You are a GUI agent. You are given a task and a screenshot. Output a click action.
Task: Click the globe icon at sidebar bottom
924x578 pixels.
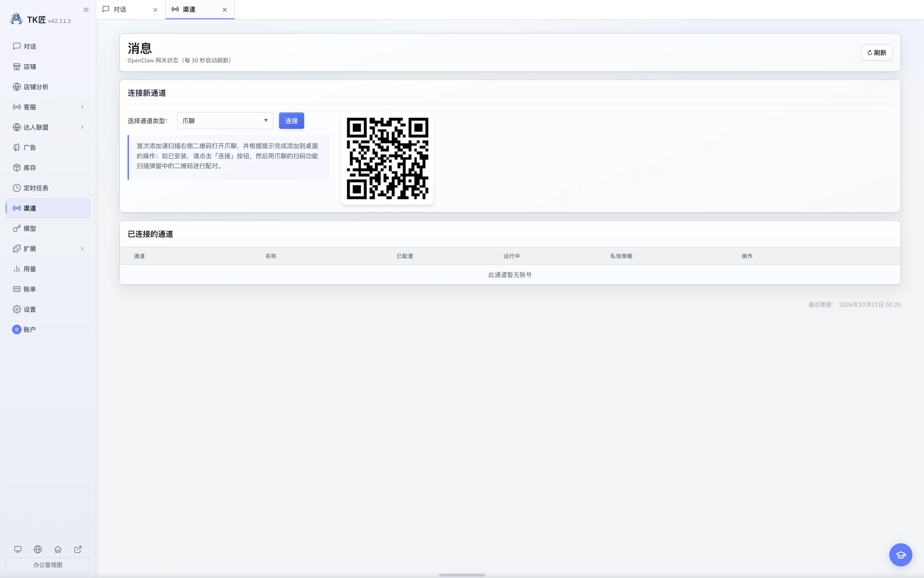pyautogui.click(x=38, y=549)
